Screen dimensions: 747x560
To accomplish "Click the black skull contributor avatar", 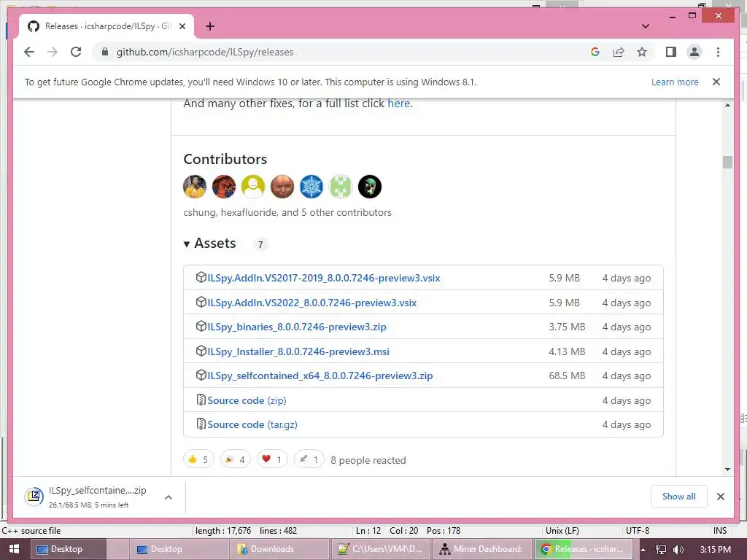I will (x=370, y=187).
